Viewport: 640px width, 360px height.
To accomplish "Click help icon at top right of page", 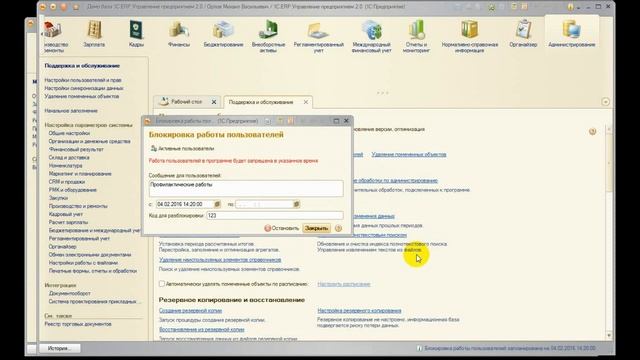I will [x=592, y=131].
